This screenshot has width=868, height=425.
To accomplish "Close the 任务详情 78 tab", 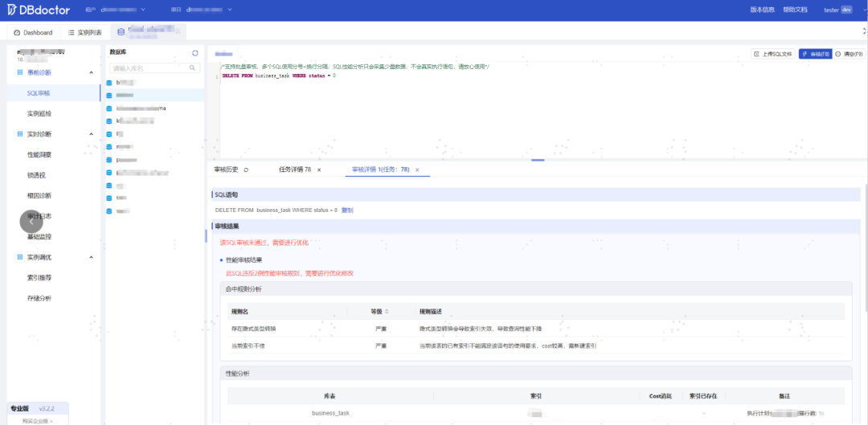I will tap(319, 170).
